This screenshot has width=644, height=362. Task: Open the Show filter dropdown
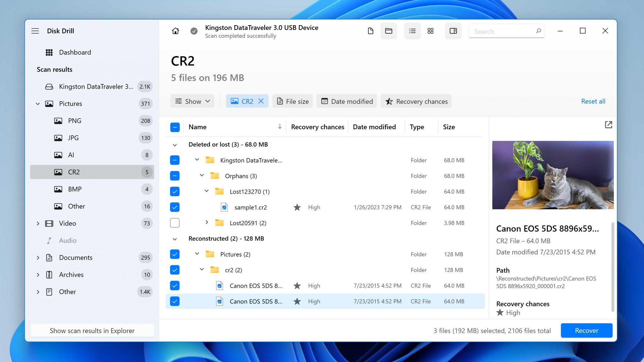click(192, 101)
